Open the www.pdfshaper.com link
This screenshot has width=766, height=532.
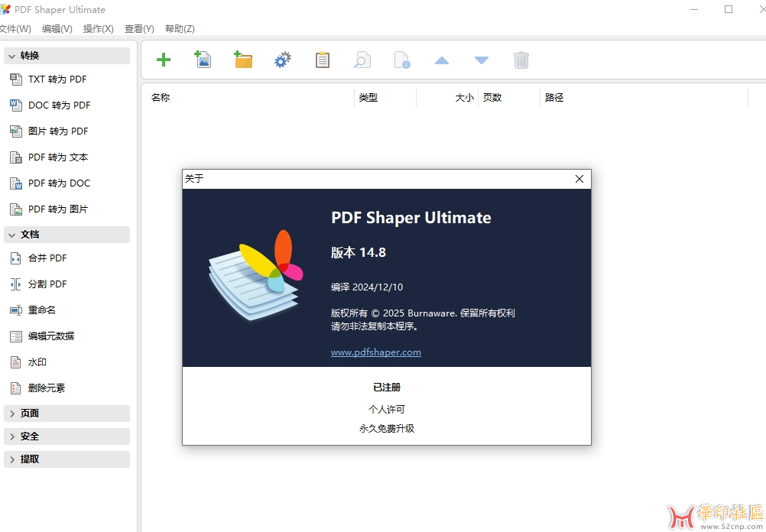click(x=376, y=352)
